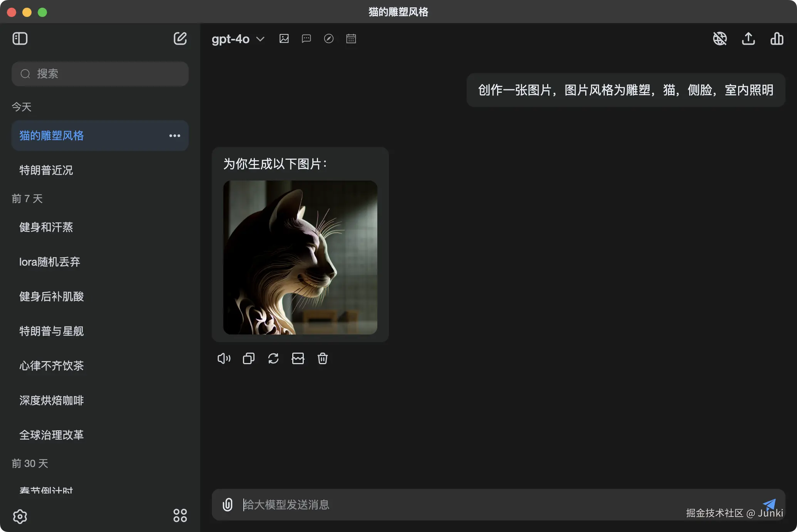Open options for 猫的雕塑风格 chat
Screen dimensions: 797x532
tap(175, 136)
